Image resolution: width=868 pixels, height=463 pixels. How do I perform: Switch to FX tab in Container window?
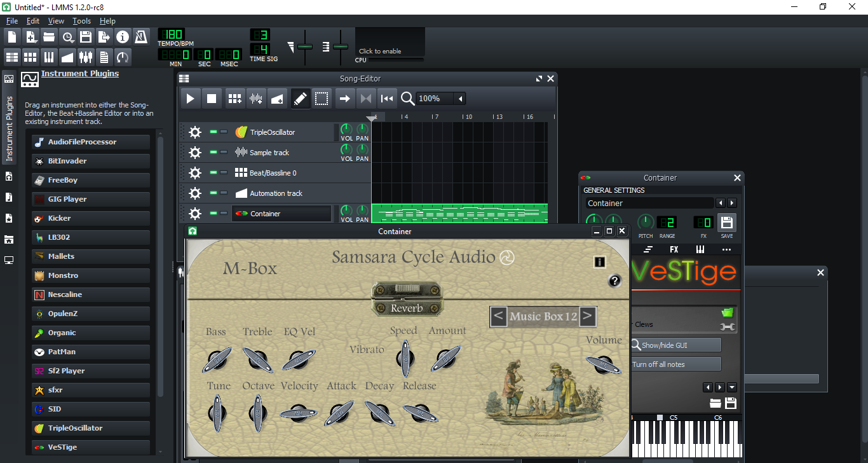pyautogui.click(x=674, y=249)
